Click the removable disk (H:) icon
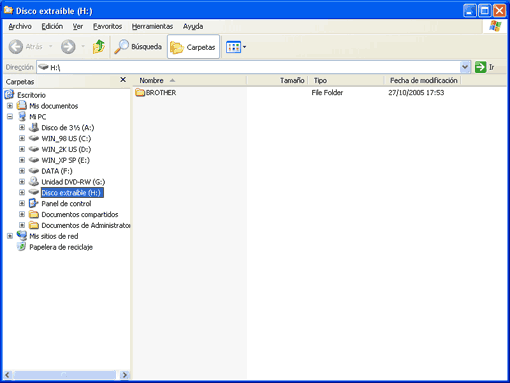This screenshot has height=383, width=510. pyautogui.click(x=34, y=192)
